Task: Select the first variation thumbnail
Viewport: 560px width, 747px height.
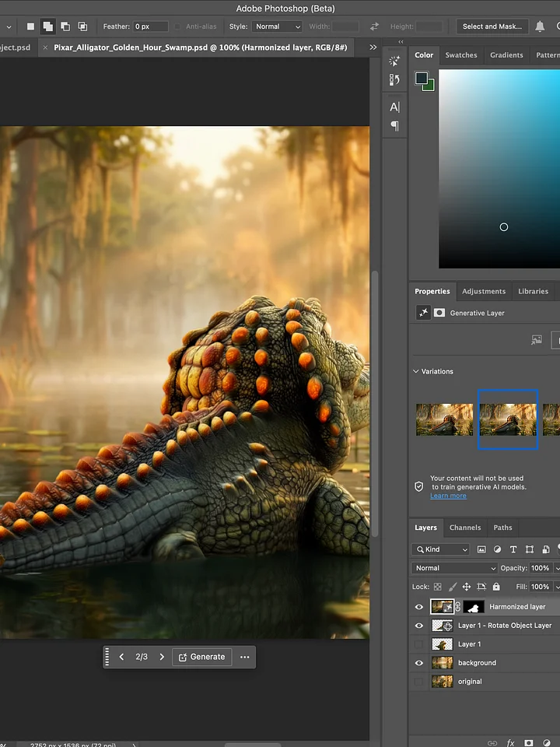Action: click(x=444, y=419)
